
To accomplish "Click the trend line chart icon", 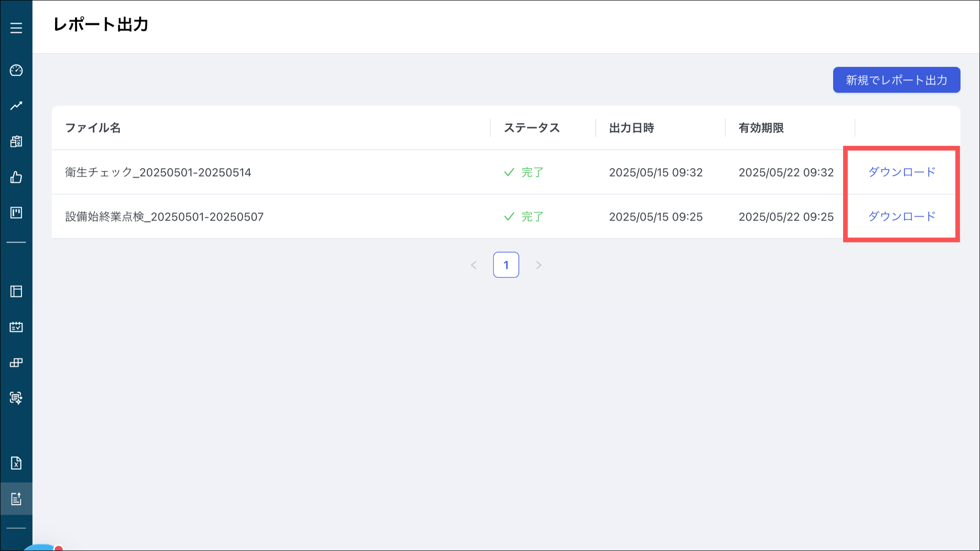I will [x=16, y=106].
